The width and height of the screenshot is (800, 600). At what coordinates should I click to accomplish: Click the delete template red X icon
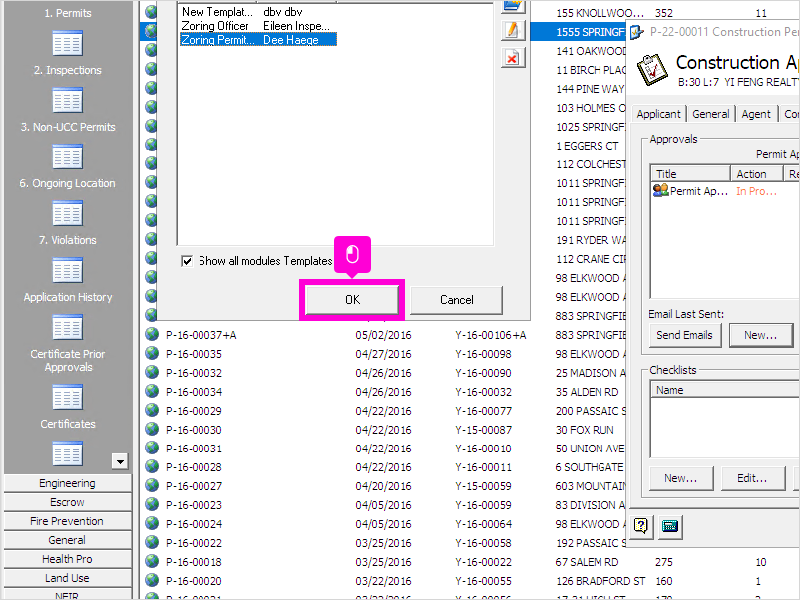click(512, 58)
